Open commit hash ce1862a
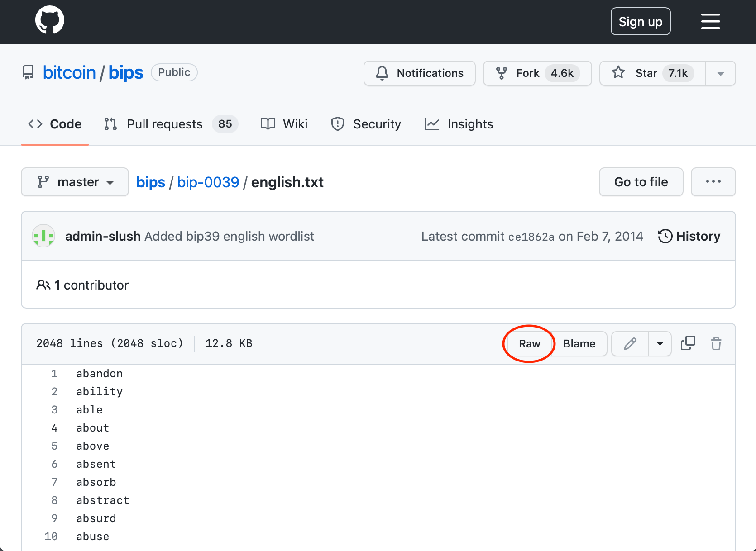The height and width of the screenshot is (551, 756). (531, 237)
